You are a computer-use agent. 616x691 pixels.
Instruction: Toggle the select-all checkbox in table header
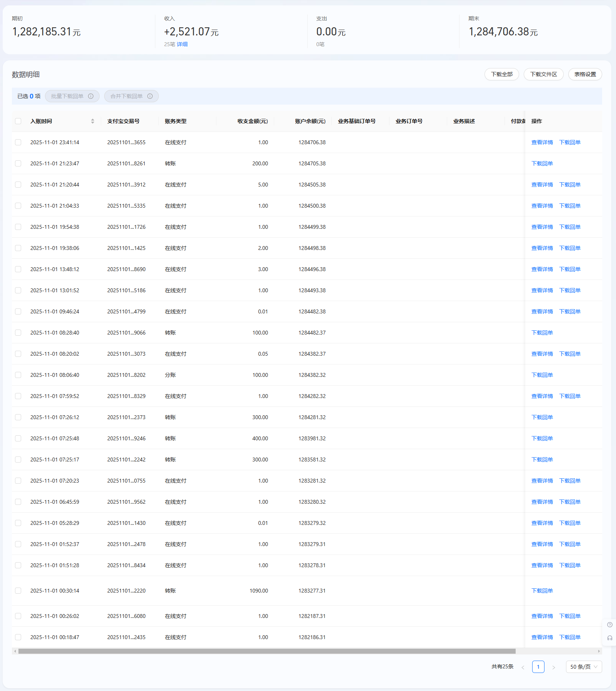[18, 121]
